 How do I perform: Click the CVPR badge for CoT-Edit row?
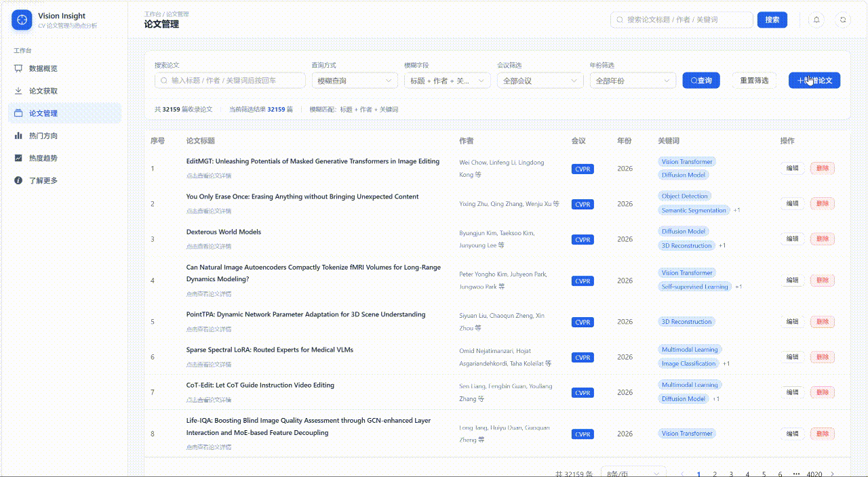(x=583, y=392)
